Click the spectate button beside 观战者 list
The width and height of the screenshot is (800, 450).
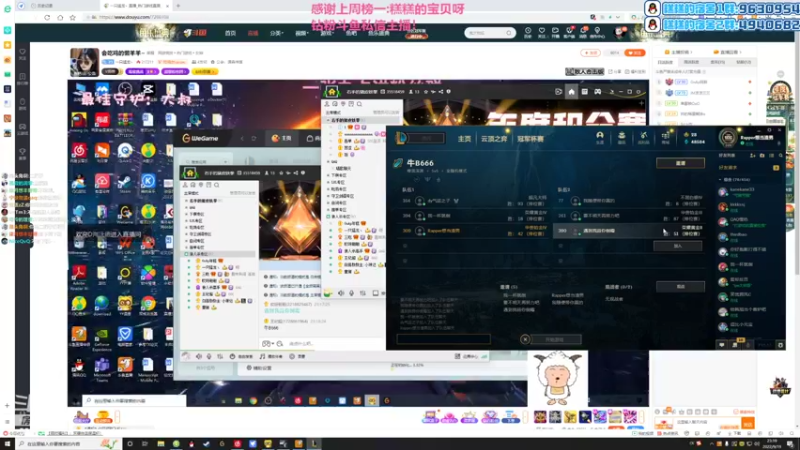[x=680, y=287]
